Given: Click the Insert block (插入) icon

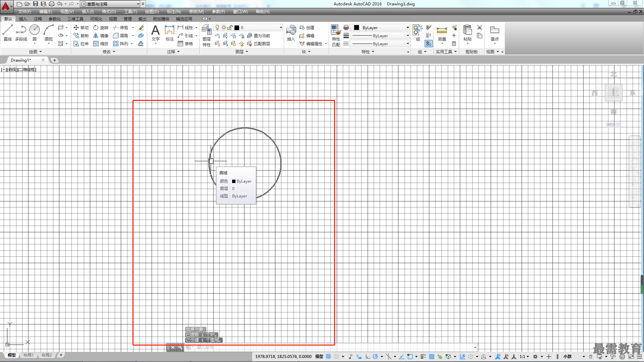Looking at the screenshot, I should click(x=291, y=33).
